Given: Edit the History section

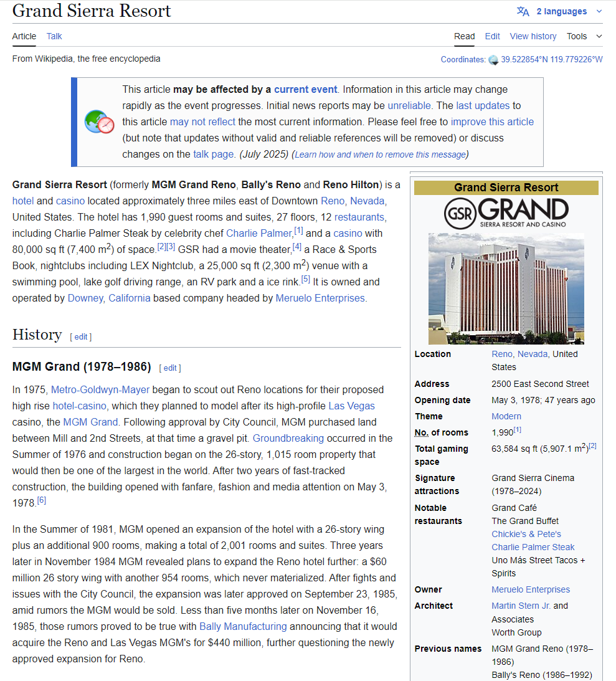Looking at the screenshot, I should [81, 336].
